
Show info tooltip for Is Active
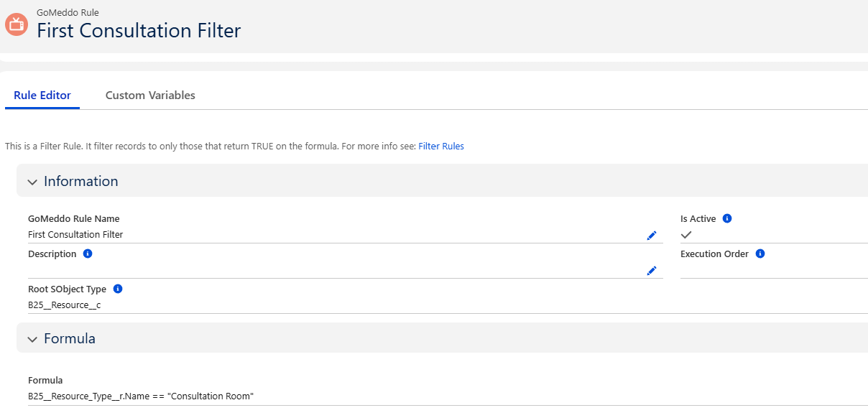tap(726, 218)
